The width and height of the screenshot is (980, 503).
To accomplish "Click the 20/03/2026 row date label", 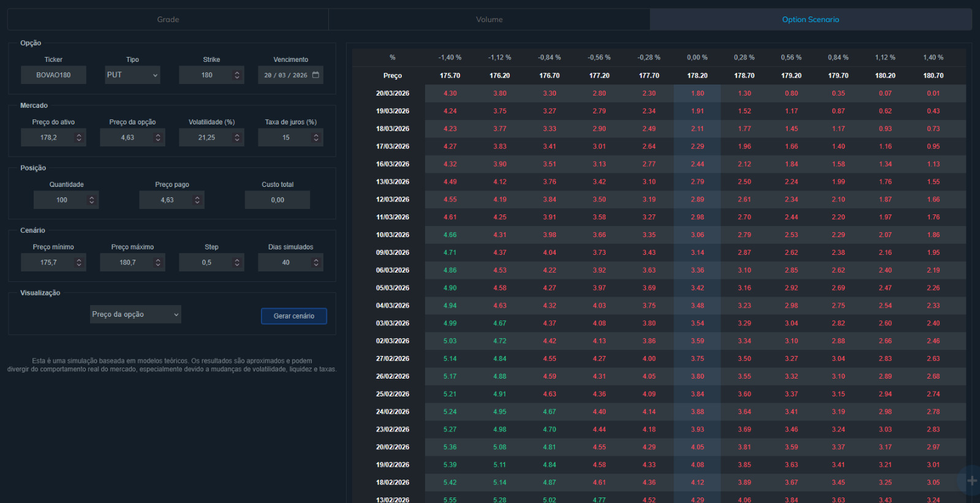I will (x=393, y=93).
